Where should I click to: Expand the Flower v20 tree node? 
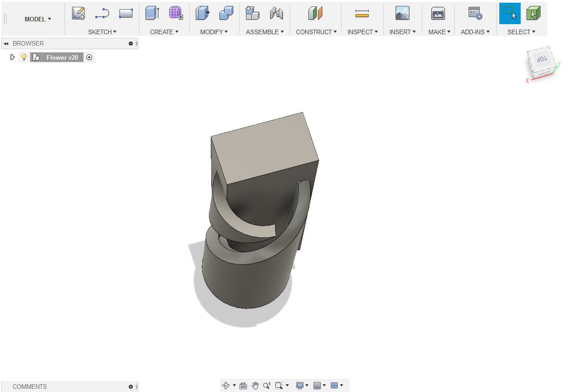tap(12, 57)
